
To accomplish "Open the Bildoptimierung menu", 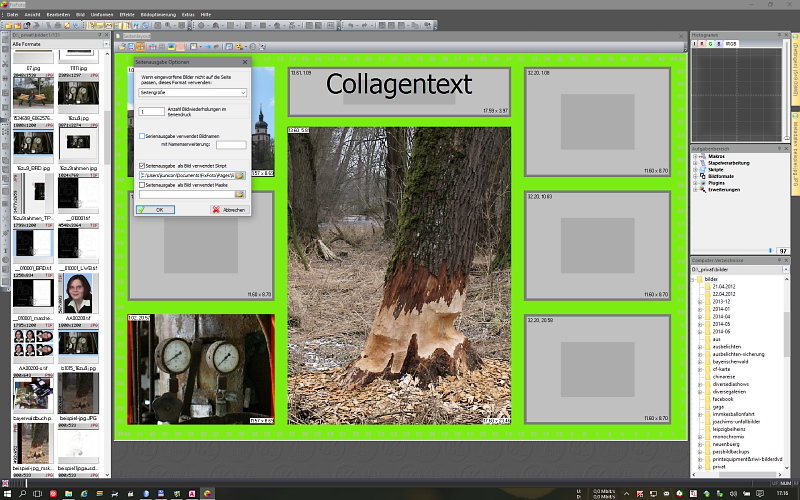I will click(158, 15).
